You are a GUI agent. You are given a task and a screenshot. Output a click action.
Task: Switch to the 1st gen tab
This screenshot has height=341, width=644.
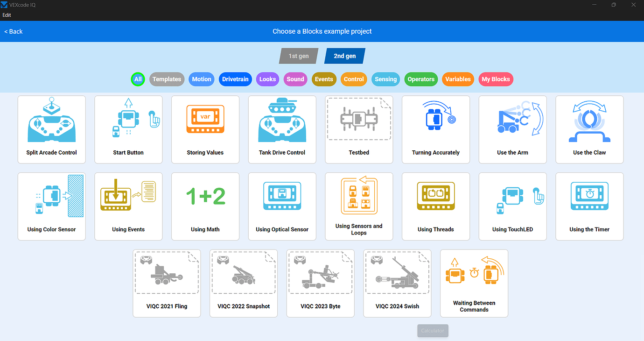(x=298, y=56)
